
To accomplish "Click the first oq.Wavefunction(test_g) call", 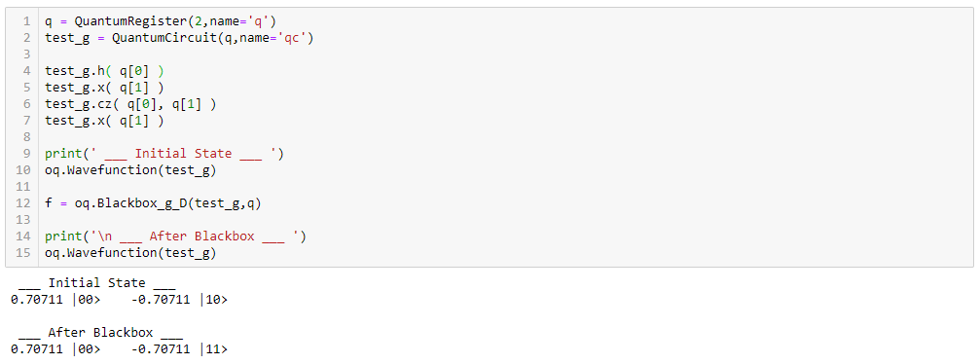I will click(x=130, y=170).
